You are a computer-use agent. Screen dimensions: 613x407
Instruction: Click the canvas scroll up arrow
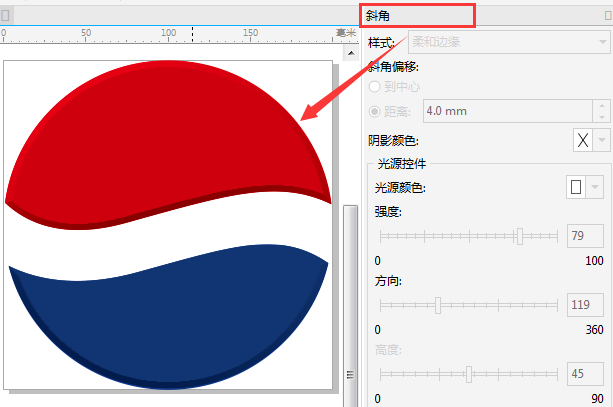point(351,53)
